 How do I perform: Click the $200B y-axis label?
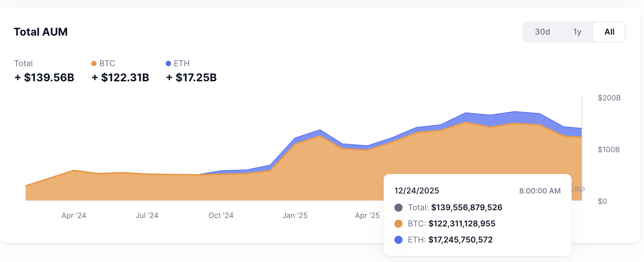[x=609, y=98]
